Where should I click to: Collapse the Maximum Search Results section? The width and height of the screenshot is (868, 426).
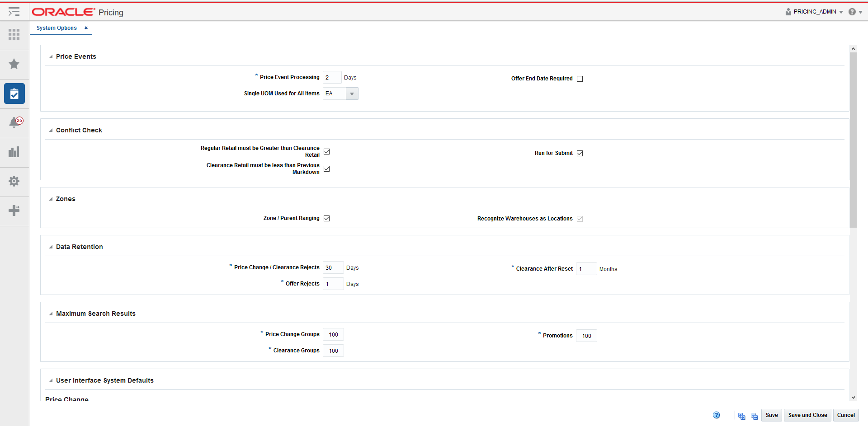(51, 314)
